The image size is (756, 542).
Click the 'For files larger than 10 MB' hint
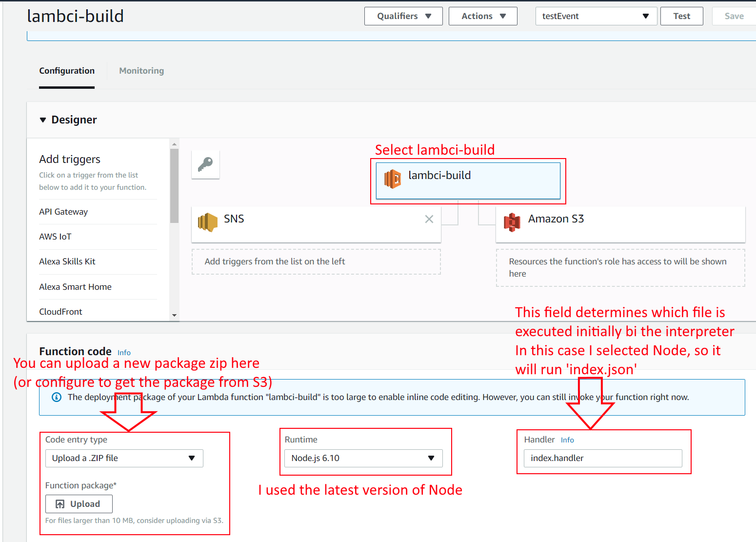[x=134, y=521]
